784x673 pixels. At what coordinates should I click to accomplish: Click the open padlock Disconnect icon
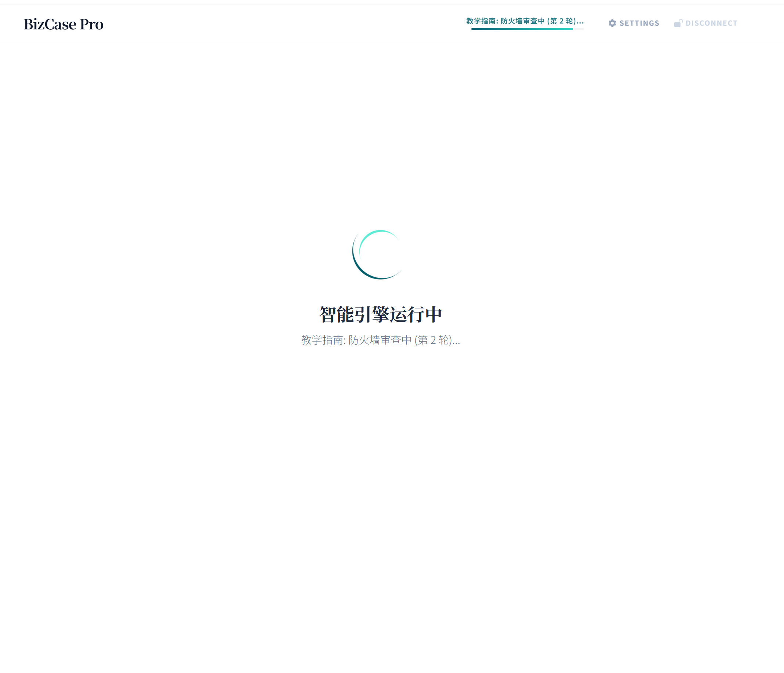678,23
